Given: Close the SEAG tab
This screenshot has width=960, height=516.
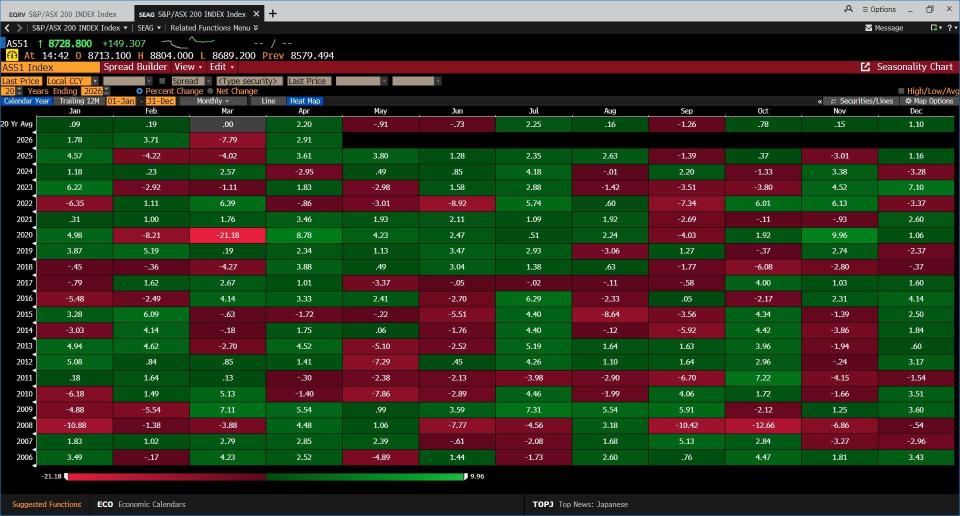Looking at the screenshot, I should pyautogui.click(x=257, y=13).
